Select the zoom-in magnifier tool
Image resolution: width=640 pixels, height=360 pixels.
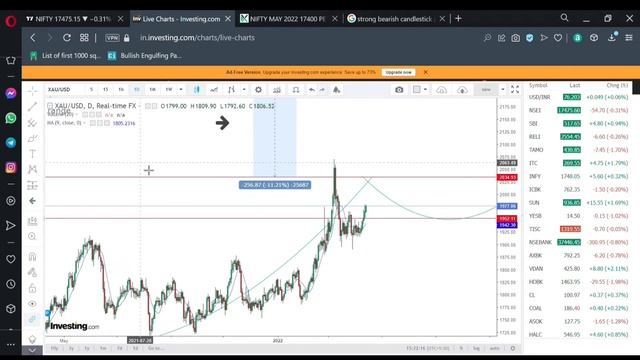click(x=32, y=236)
